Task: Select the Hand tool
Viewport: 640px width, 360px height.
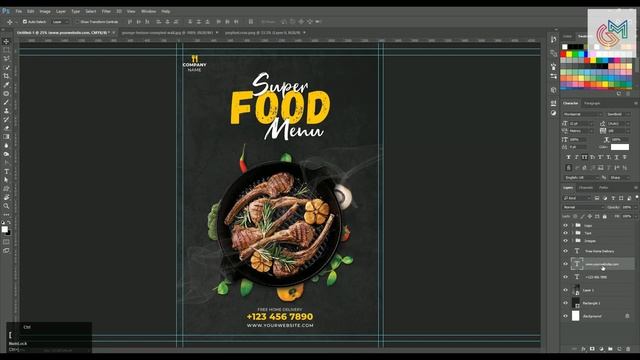Action: (x=6, y=198)
